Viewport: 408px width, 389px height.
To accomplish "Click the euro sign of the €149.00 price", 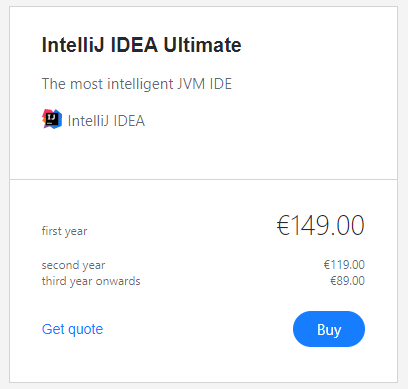I will [283, 225].
